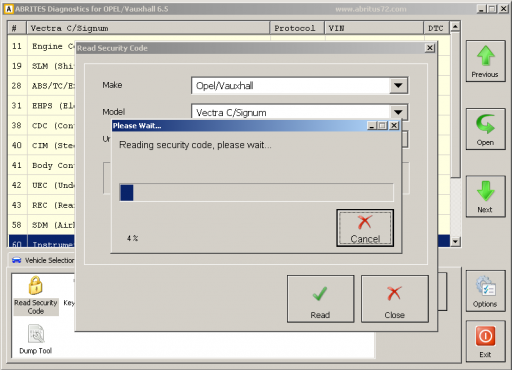This screenshot has height=370, width=512.
Task: Select row 19 SLM module
Action: [x=42, y=66]
